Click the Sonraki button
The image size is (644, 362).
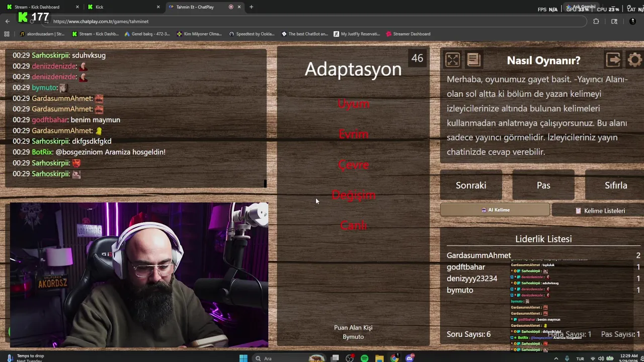pyautogui.click(x=471, y=185)
